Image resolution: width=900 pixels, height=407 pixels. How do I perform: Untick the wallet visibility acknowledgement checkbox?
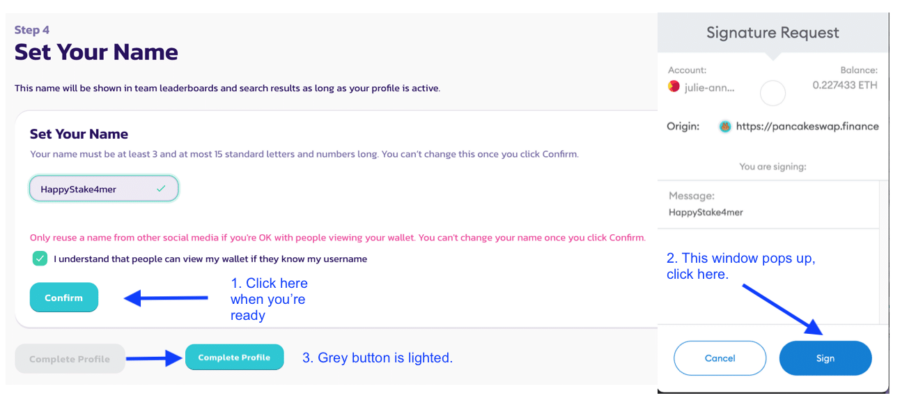(x=40, y=259)
